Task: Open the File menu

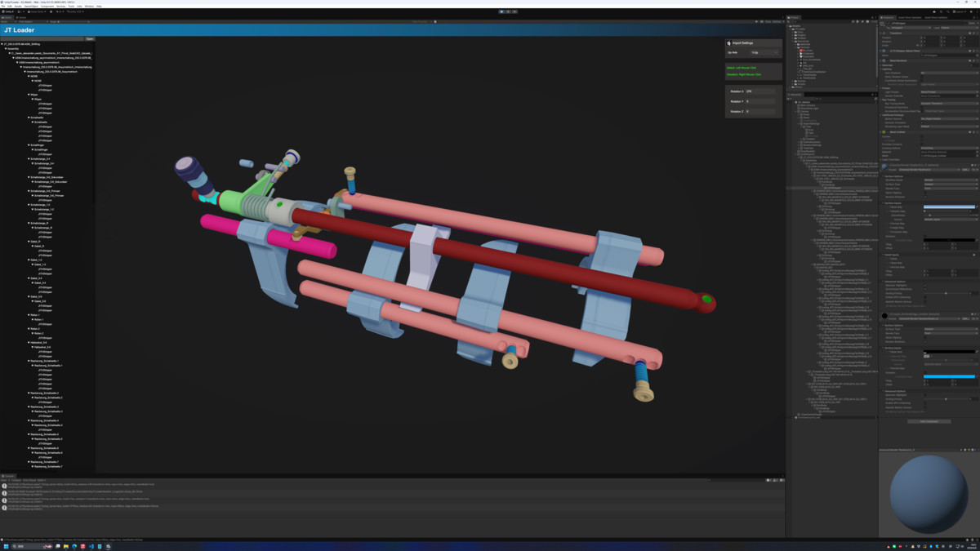Action: [x=3, y=6]
